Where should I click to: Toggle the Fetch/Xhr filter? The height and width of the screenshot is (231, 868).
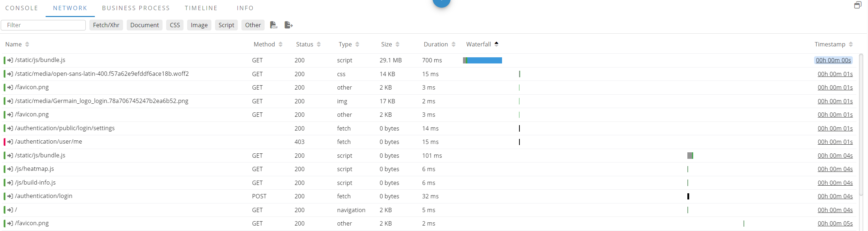click(x=106, y=25)
